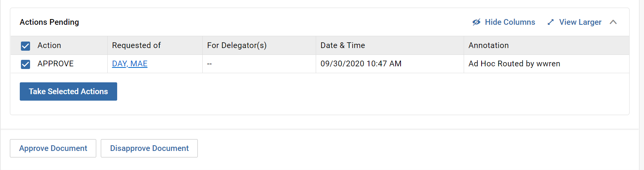Viewport: 644px width, 170px height.
Task: Select the Action column header
Action: [49, 45]
